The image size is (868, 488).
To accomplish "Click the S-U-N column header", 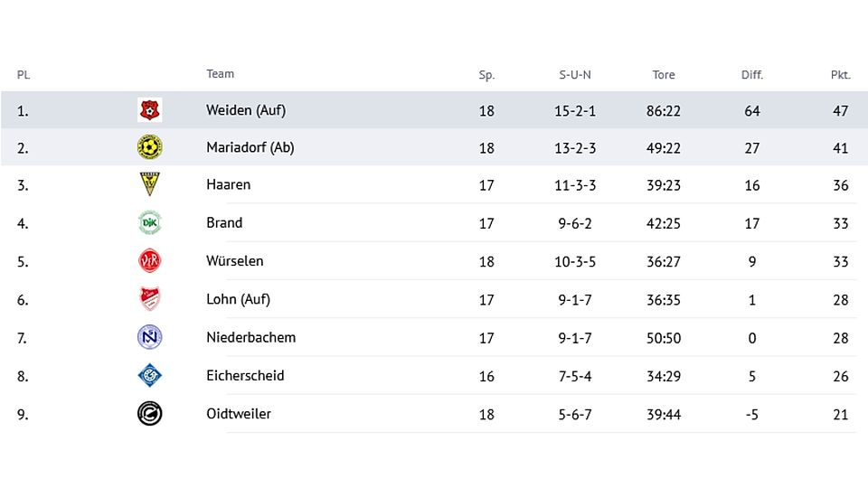I will [x=575, y=75].
